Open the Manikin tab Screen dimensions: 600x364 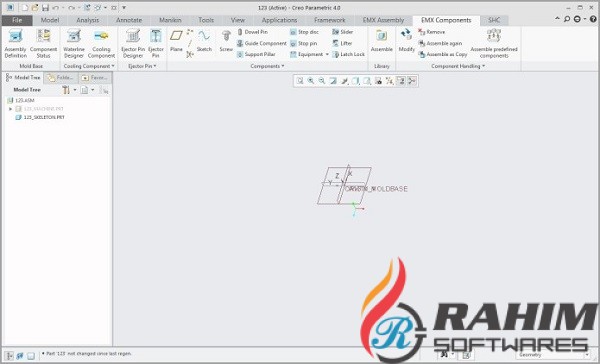170,20
